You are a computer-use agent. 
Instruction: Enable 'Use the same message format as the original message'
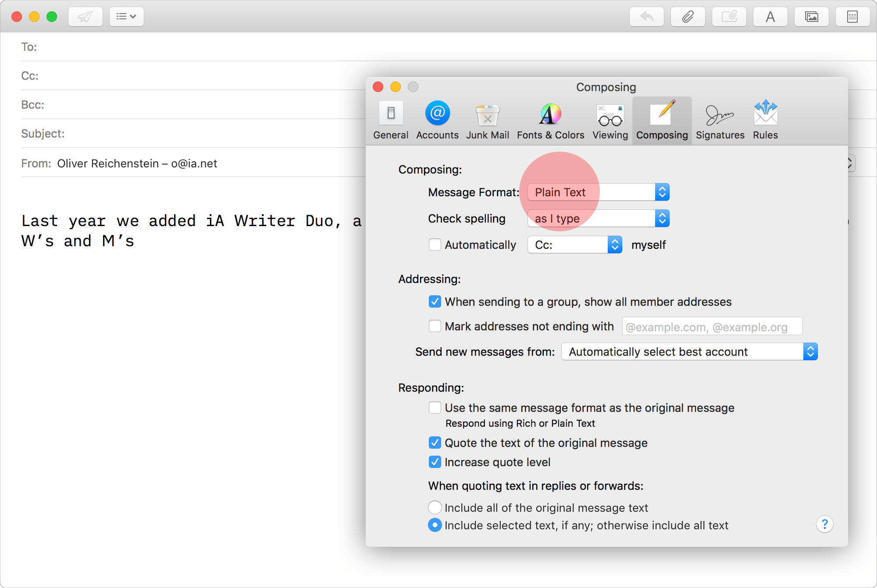pos(435,407)
